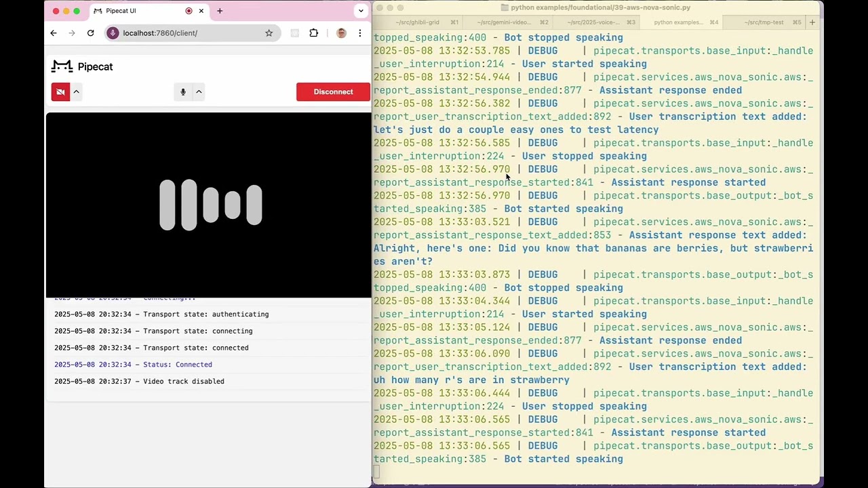Mute the microphone in Pipecat UI

pos(183,92)
